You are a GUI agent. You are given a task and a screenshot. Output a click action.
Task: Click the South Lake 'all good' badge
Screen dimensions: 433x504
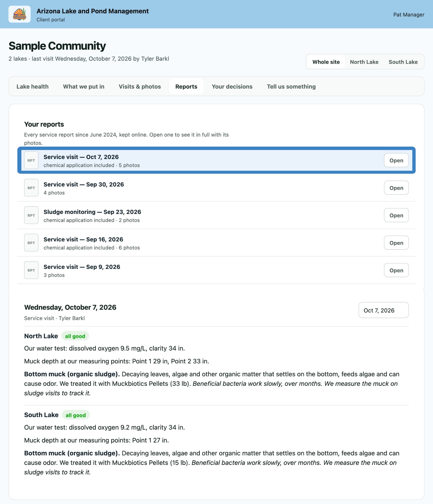coord(76,415)
